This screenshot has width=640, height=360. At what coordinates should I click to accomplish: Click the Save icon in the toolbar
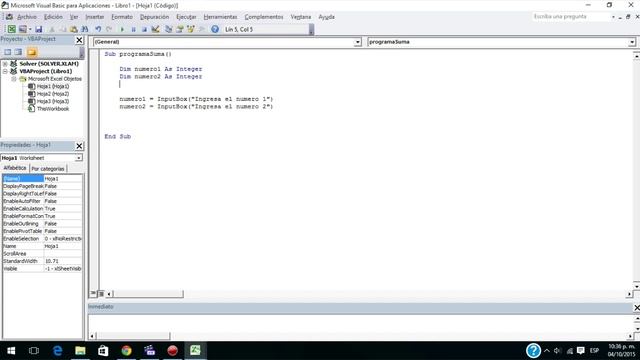click(x=38, y=29)
